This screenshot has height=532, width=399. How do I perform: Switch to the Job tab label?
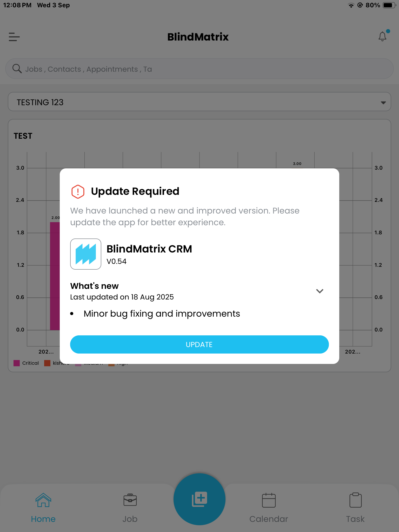point(130,519)
